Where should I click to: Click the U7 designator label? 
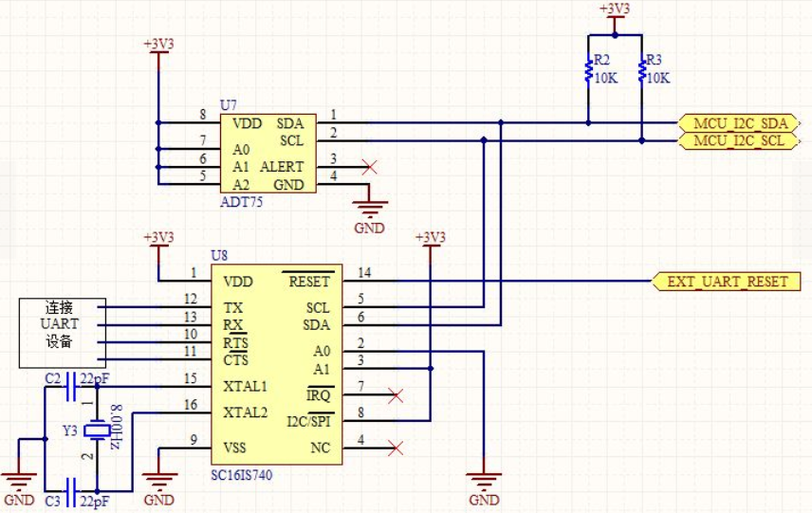(229, 105)
